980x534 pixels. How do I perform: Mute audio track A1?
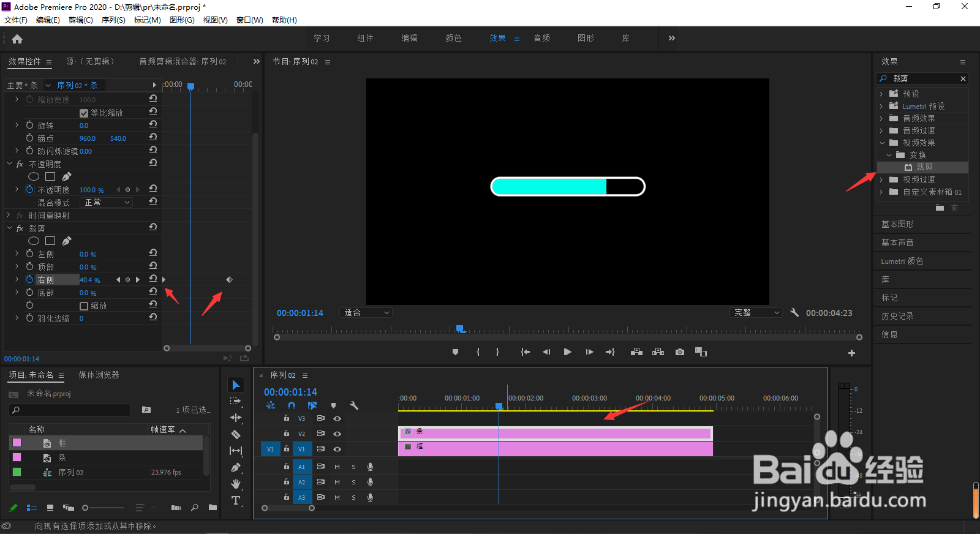(x=337, y=467)
